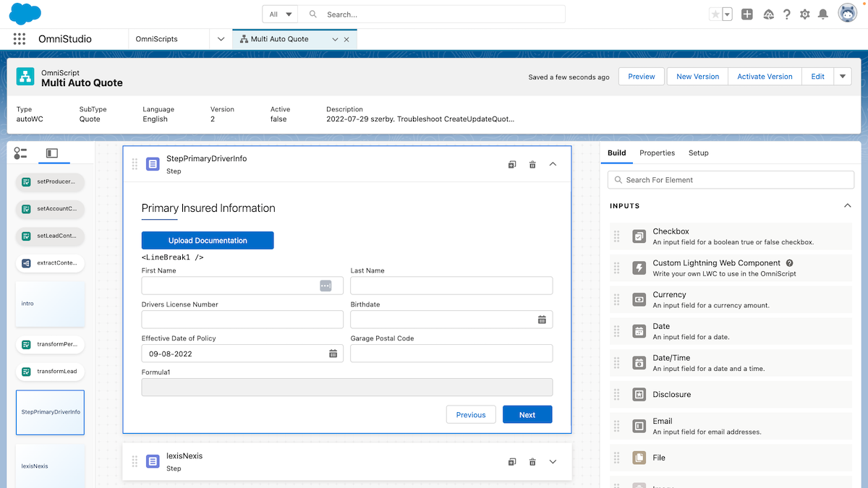Screen dimensions: 868x488
Task: Select the lexisNexis thumbnail in sidebar
Action: point(50,466)
